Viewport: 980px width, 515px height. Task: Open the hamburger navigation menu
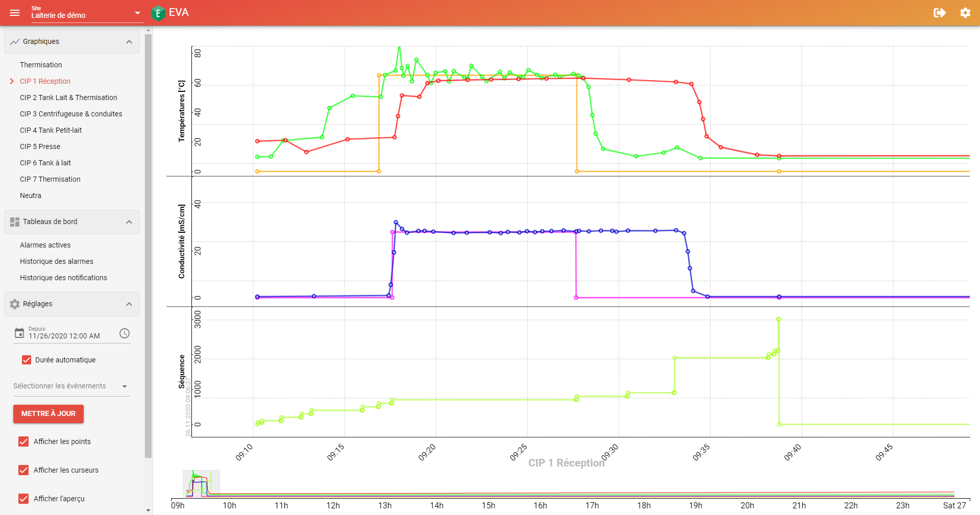click(15, 13)
